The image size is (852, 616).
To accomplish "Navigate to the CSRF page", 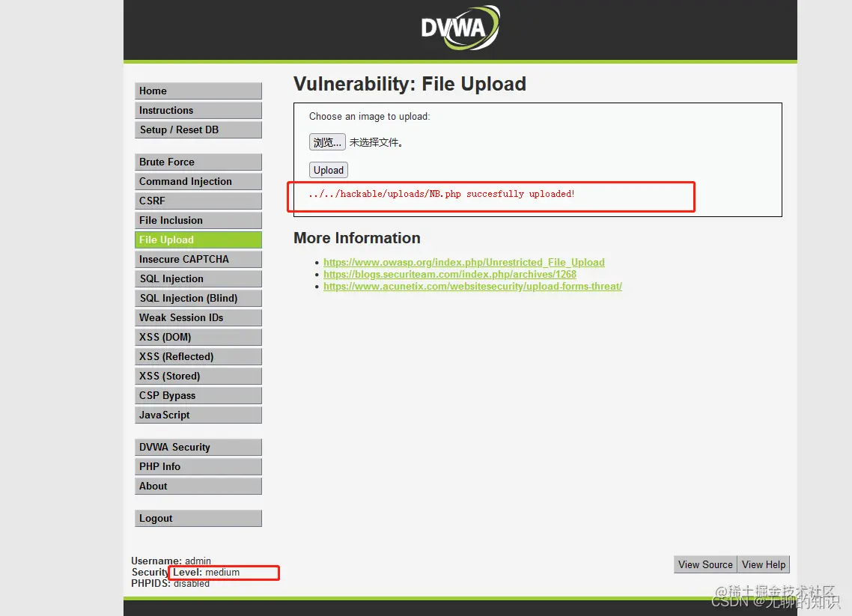I will pyautogui.click(x=198, y=201).
